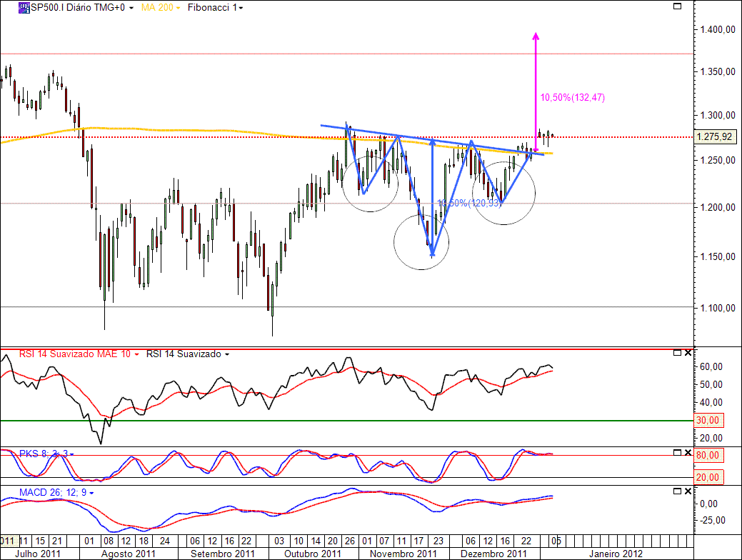Close the RSI indicator panel
Viewport: 742px width, 560px height.
[x=688, y=353]
